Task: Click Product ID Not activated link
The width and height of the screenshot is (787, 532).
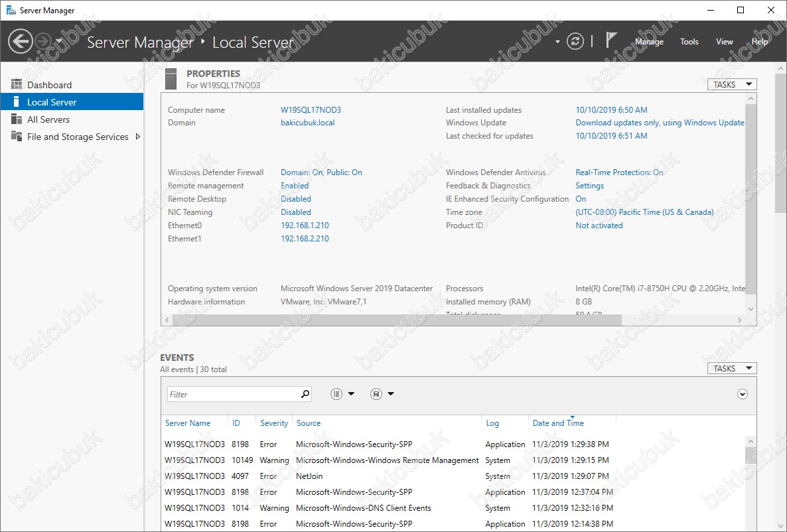Action: point(599,226)
